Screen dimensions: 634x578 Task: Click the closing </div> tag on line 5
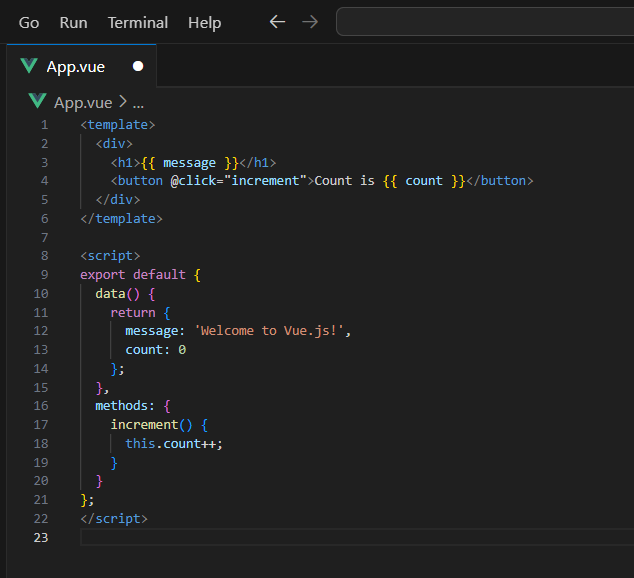118,200
